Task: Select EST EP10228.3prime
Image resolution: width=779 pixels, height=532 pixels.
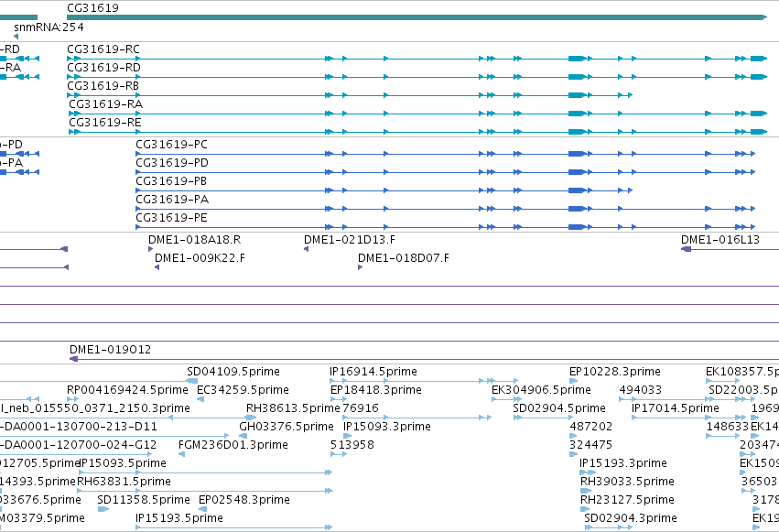Action: (x=614, y=372)
